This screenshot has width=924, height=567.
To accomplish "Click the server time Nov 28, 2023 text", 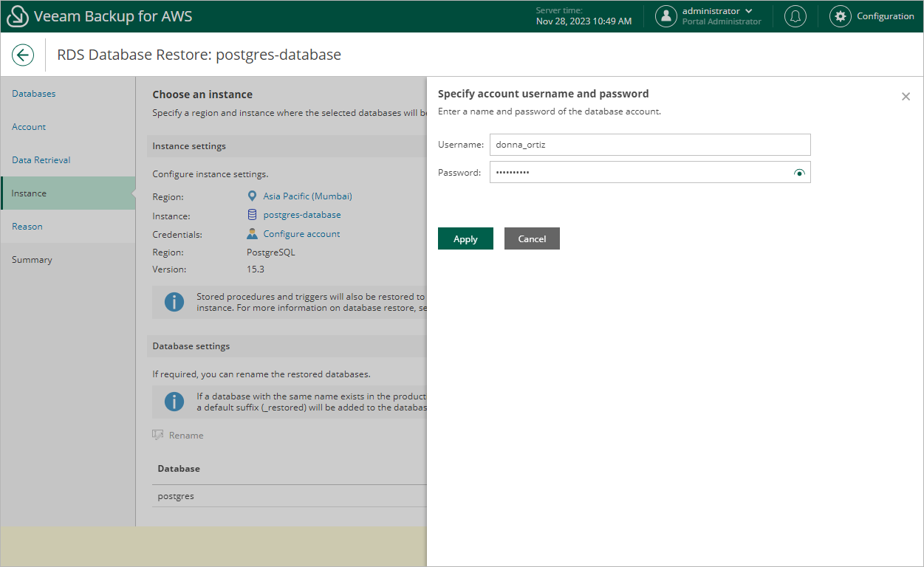I will click(x=584, y=21).
